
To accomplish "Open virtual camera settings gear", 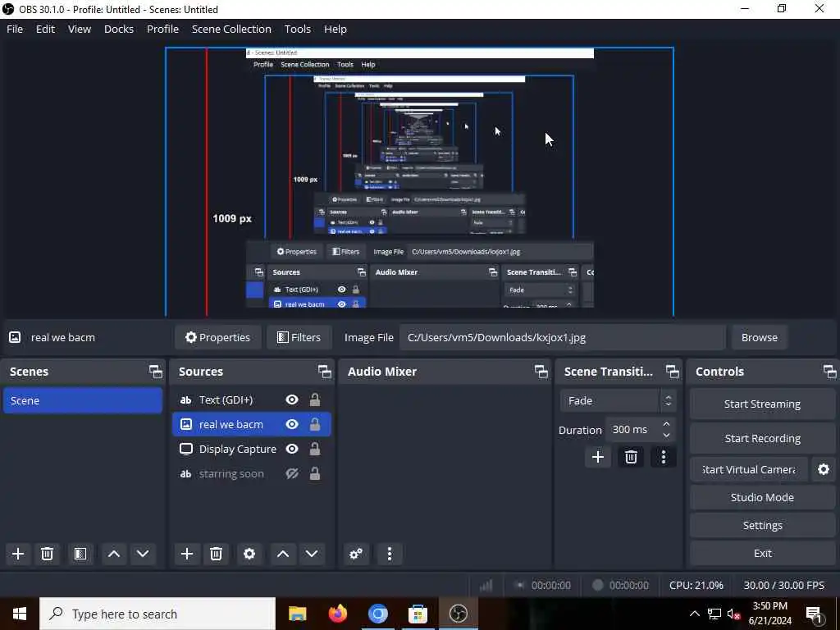I will (x=824, y=469).
